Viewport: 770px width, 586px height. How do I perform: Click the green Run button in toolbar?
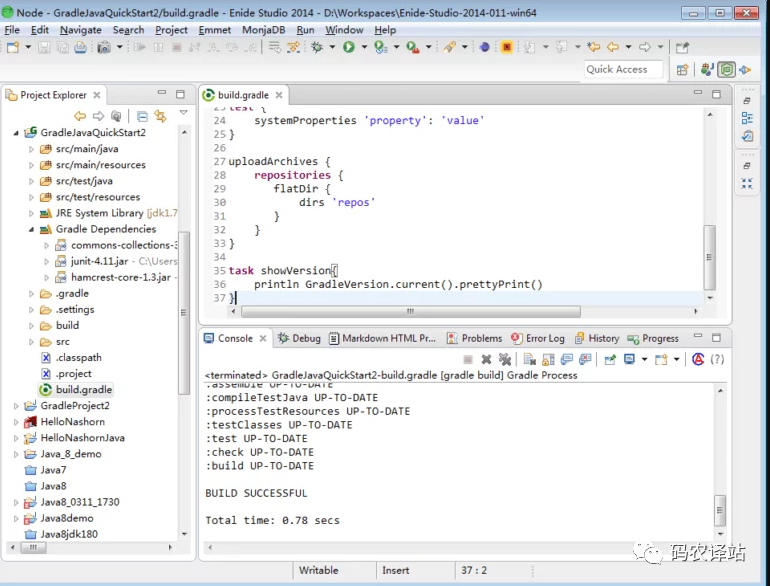point(349,47)
